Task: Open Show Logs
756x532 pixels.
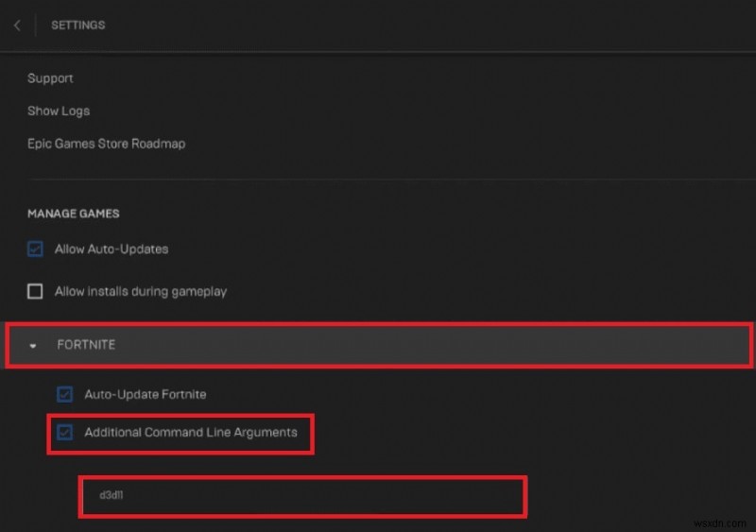Action: click(x=59, y=111)
